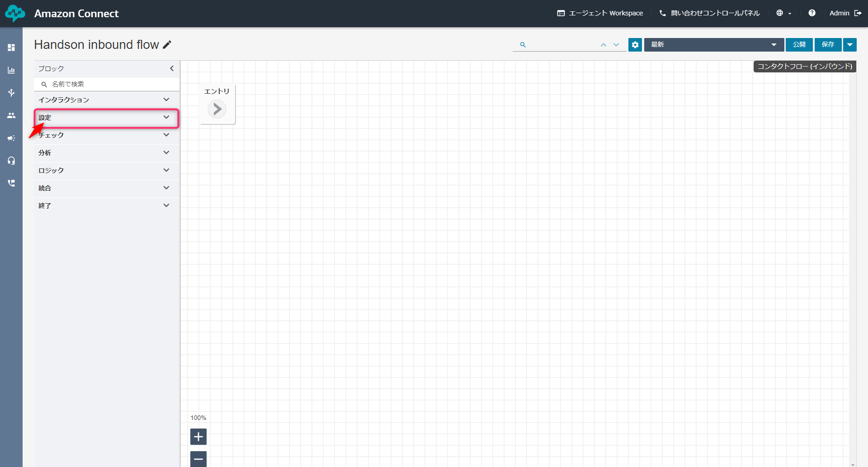Click the pencil icon to rename flow
This screenshot has height=467, width=868.
coord(167,44)
